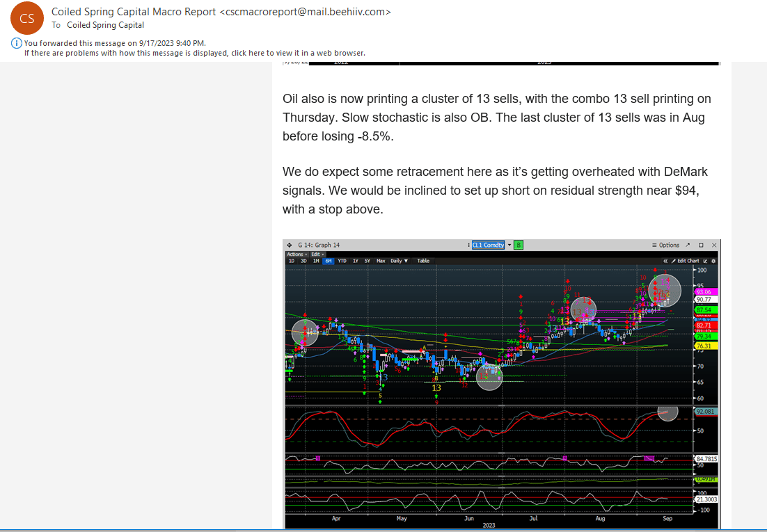The image size is (767, 532).
Task: Click the gear settings icon in chart toolbar
Action: (713, 261)
